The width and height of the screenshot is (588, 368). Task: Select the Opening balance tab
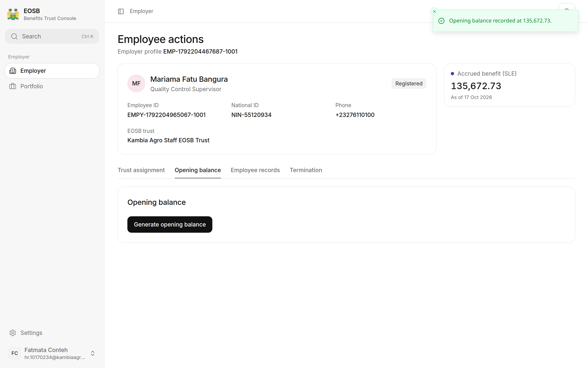[198, 170]
